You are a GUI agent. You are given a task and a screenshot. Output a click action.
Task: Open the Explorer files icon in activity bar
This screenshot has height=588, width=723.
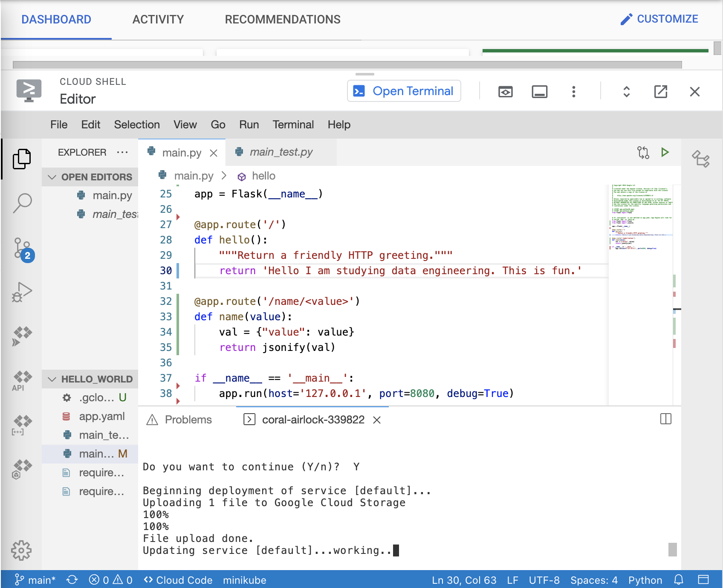(x=22, y=159)
